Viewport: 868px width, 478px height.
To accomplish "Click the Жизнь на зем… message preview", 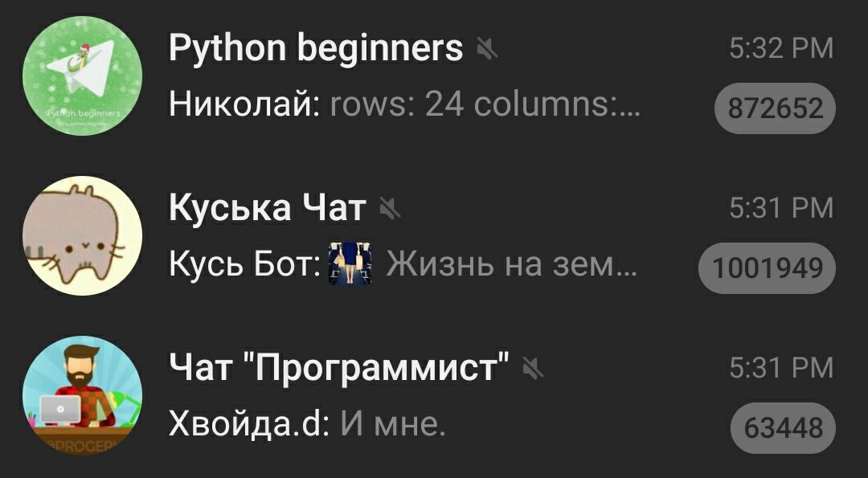I will 511,264.
